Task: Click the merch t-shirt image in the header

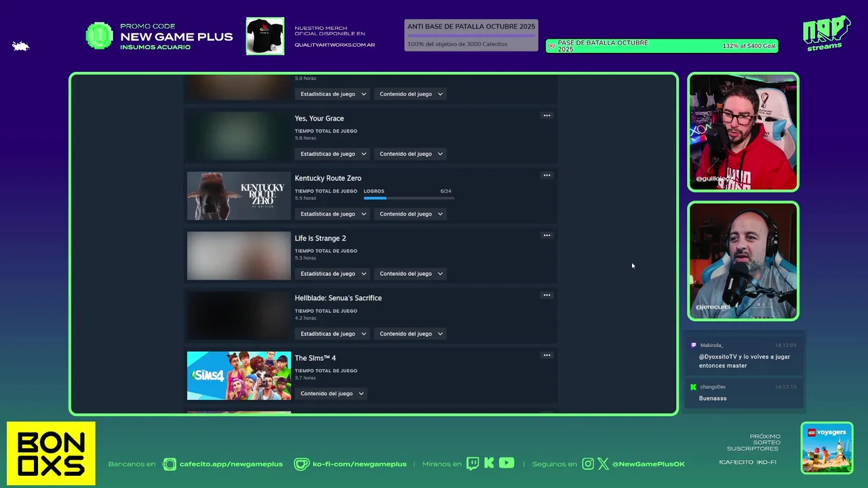Action: [x=265, y=36]
